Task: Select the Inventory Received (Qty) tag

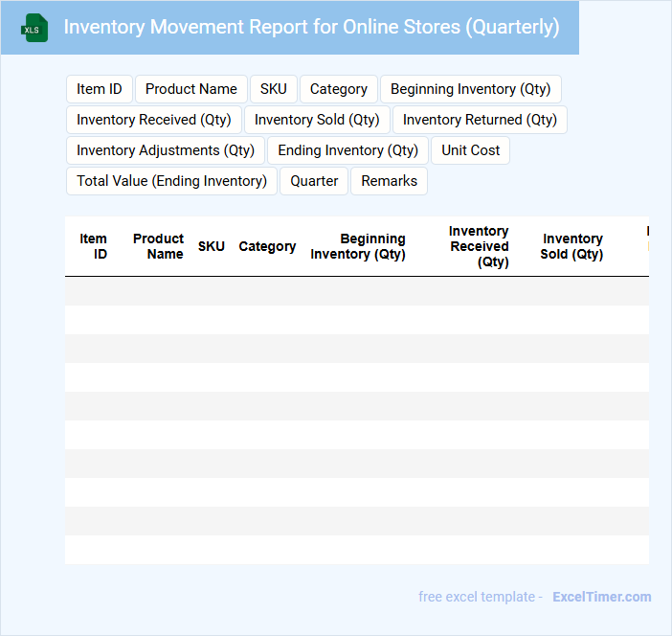Action: coord(154,120)
